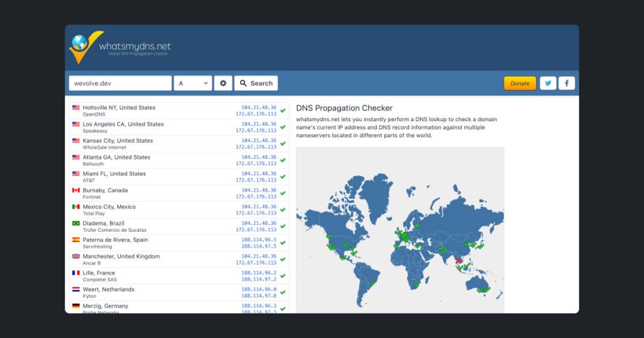The image size is (644, 338).
Task: Select the Mexico City, Mexico text
Action: pos(109,207)
